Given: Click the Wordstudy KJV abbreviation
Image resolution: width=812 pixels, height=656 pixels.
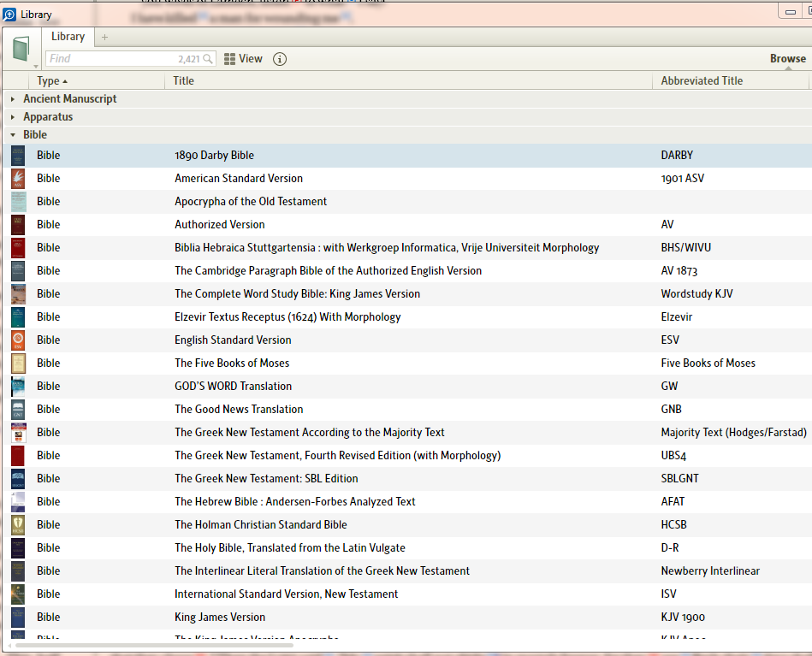Looking at the screenshot, I should tap(696, 294).
